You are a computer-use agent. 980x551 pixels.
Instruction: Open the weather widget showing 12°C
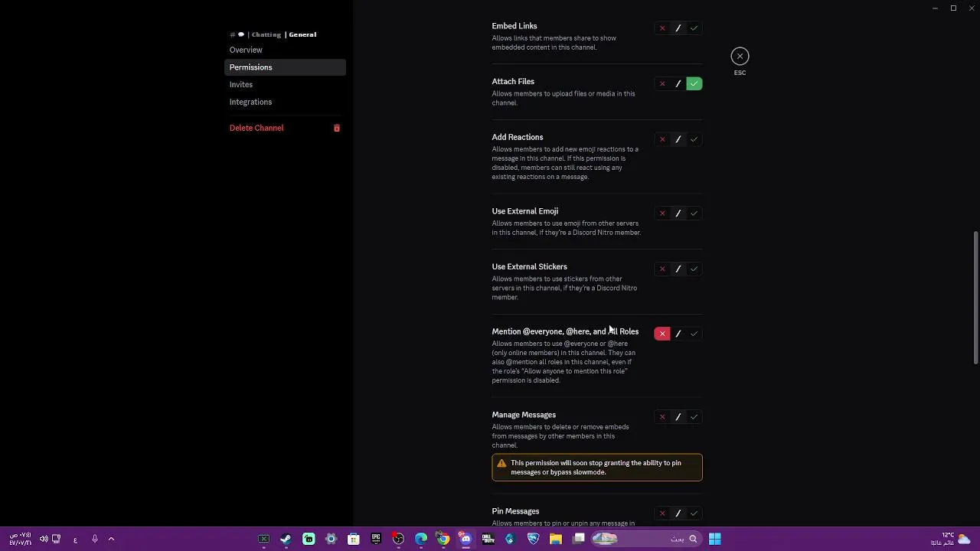tap(950, 539)
